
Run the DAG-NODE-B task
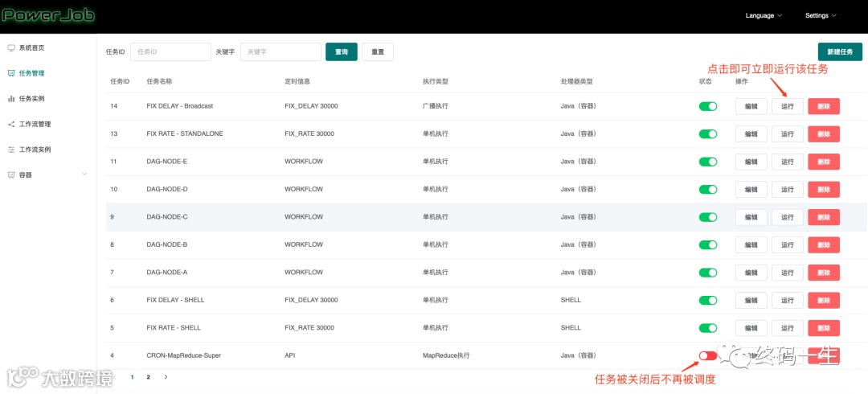(x=787, y=245)
